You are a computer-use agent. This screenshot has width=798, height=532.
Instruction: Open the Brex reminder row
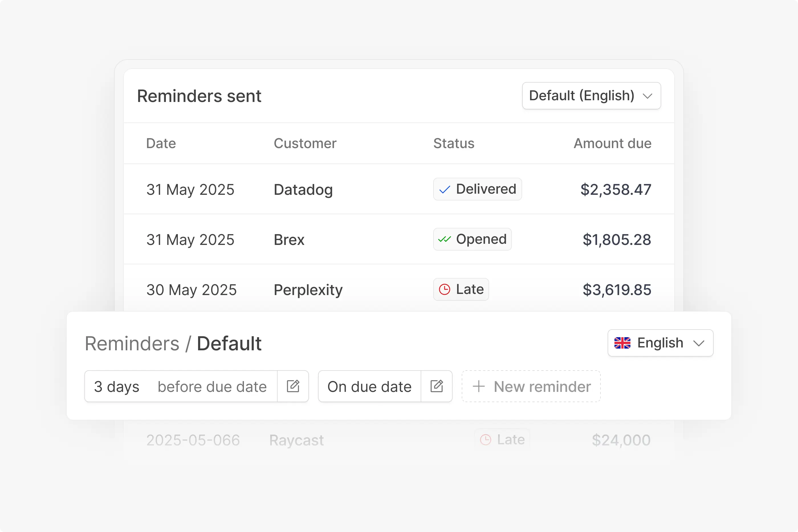pyautogui.click(x=399, y=239)
